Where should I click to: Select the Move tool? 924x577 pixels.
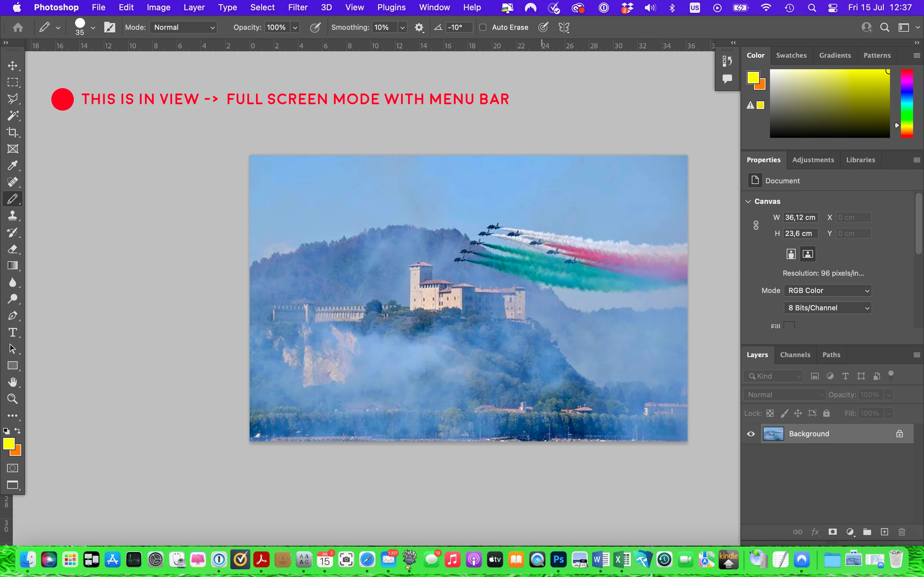click(x=13, y=66)
